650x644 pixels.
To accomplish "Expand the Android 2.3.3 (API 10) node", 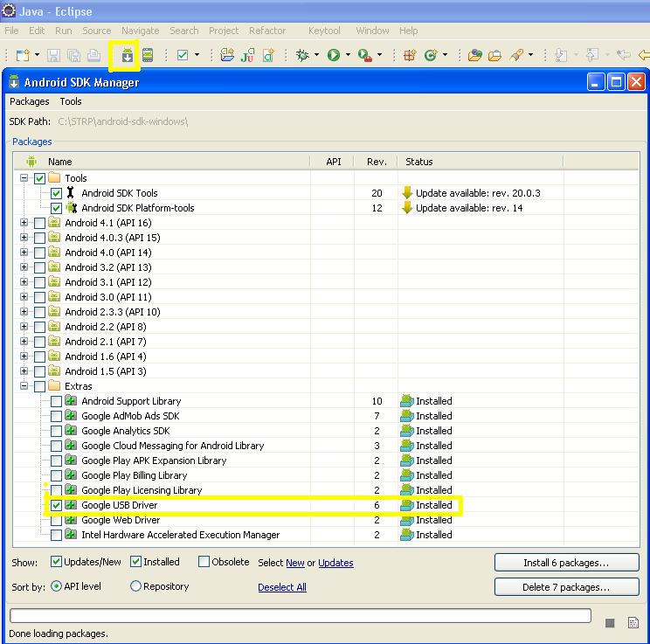I will pyautogui.click(x=24, y=312).
